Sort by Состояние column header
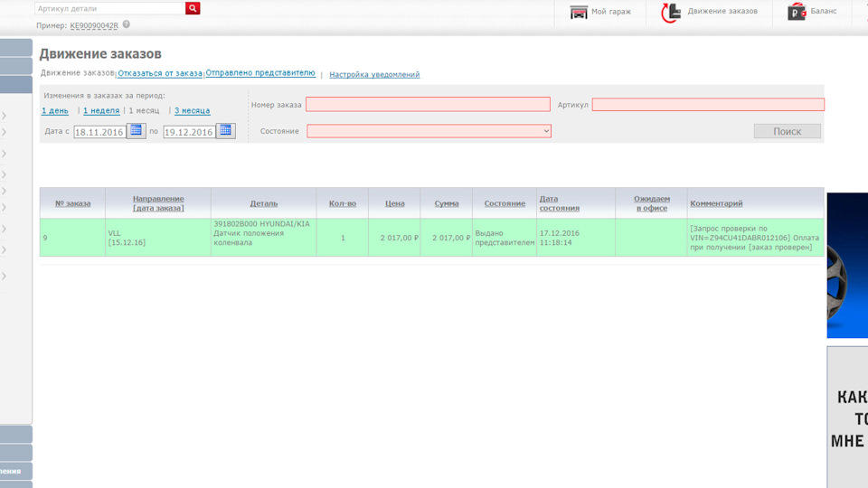The image size is (868, 488). [505, 203]
